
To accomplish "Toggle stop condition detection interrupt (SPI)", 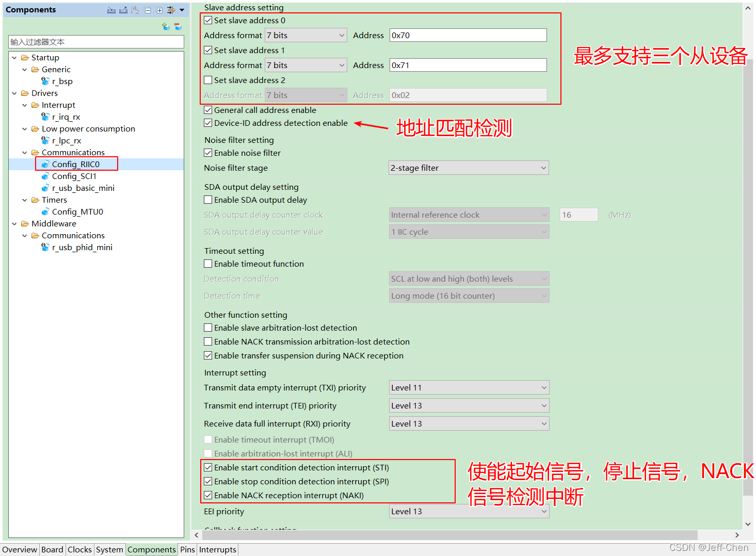I will (208, 481).
